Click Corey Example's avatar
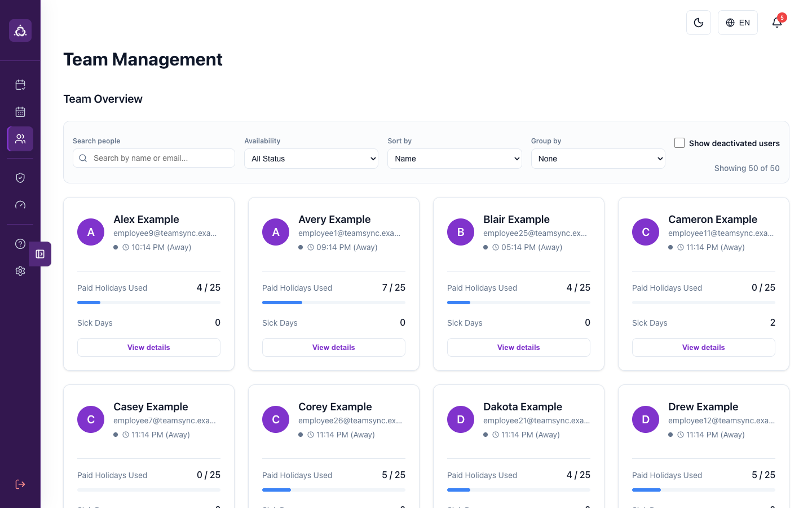Image resolution: width=812 pixels, height=508 pixels. pos(276,419)
